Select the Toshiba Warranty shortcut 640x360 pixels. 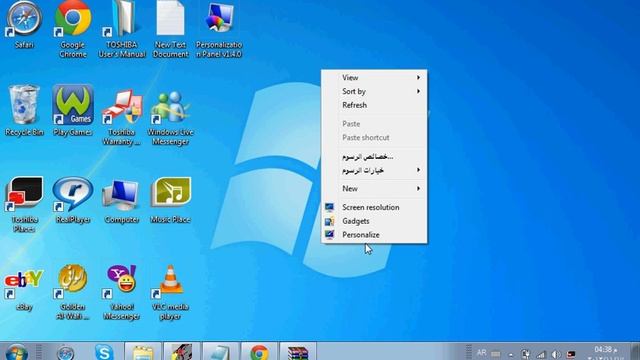tap(122, 116)
